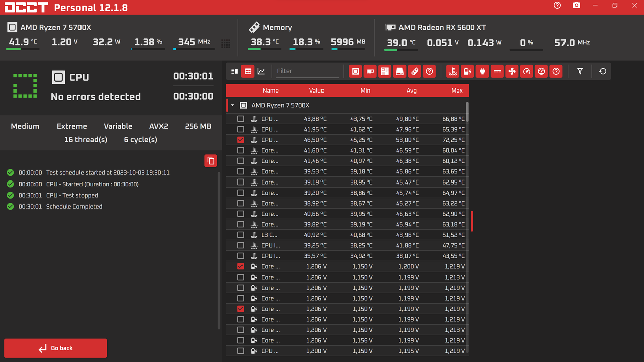Take a screenshot with camera icon
Image resolution: width=644 pixels, height=362 pixels.
pos(577,5)
